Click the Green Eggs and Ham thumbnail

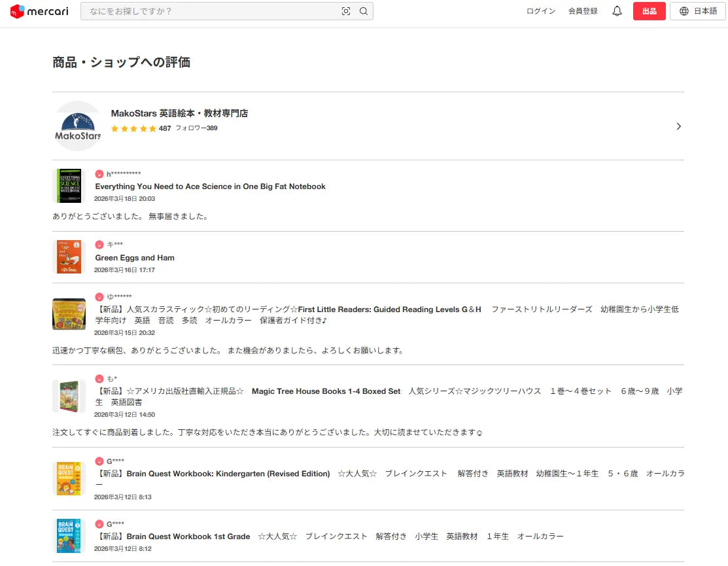pyautogui.click(x=69, y=256)
